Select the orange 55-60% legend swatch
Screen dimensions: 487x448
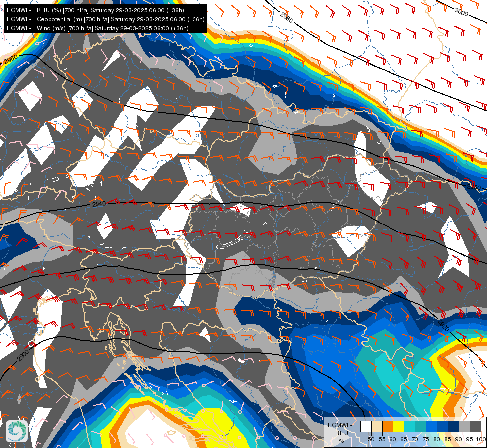[x=388, y=426]
